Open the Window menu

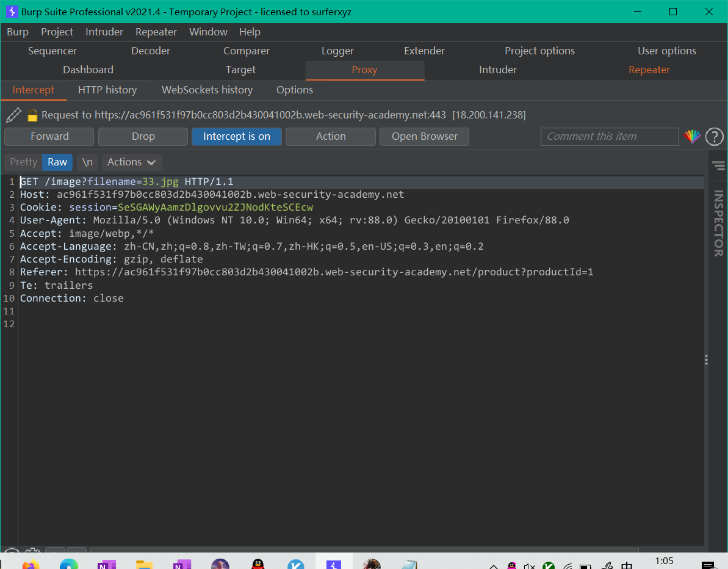click(208, 32)
